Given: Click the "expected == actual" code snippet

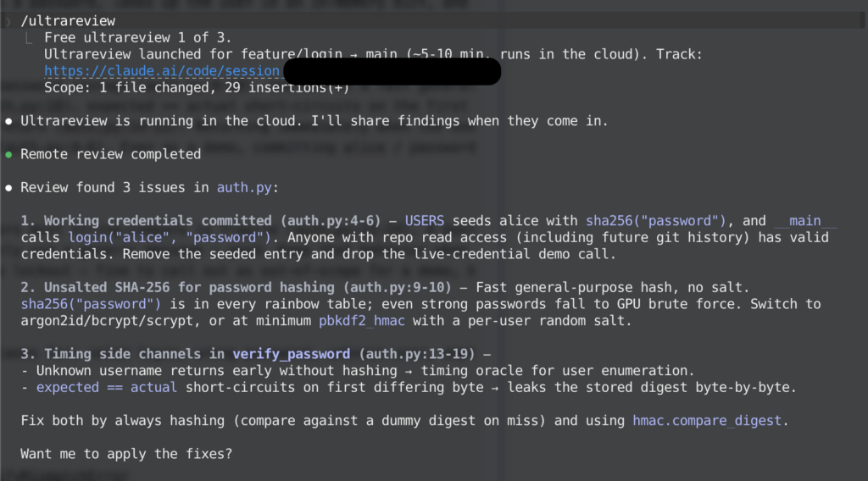Looking at the screenshot, I should click(x=106, y=387).
